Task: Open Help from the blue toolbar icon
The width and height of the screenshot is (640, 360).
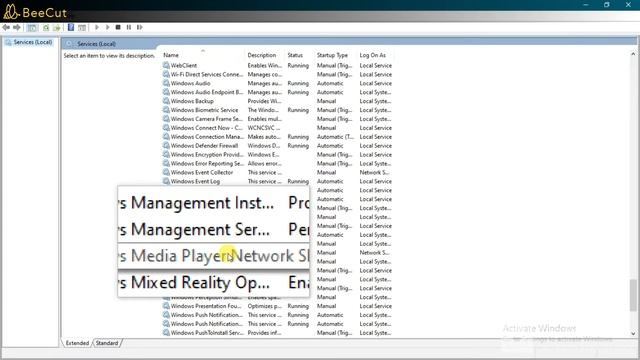Action: tap(71, 27)
